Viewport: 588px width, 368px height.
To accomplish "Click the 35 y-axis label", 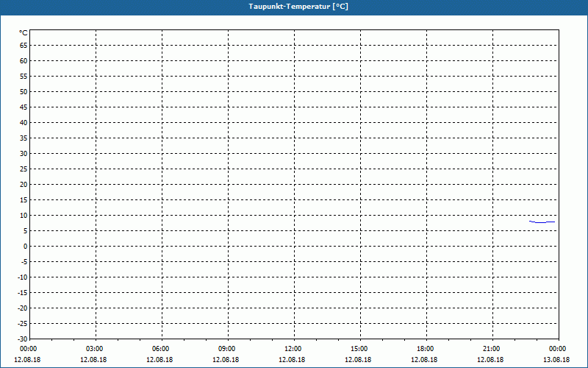I will (24, 138).
